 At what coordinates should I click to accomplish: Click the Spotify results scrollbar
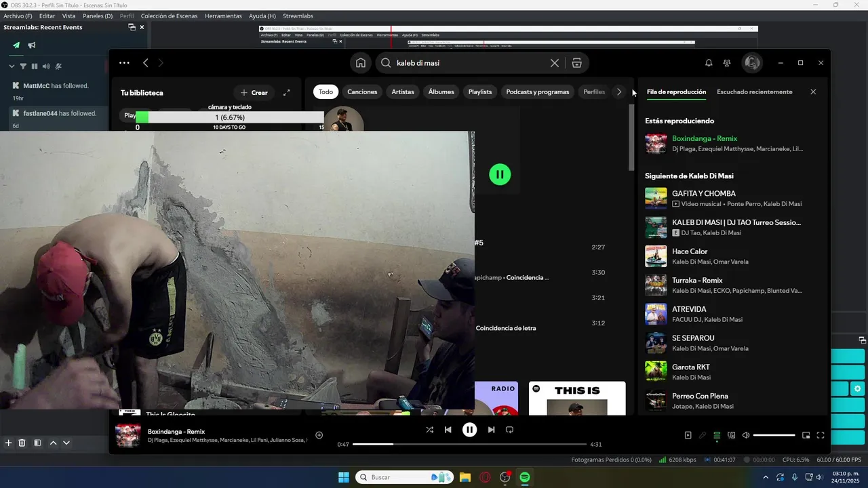coord(631,138)
